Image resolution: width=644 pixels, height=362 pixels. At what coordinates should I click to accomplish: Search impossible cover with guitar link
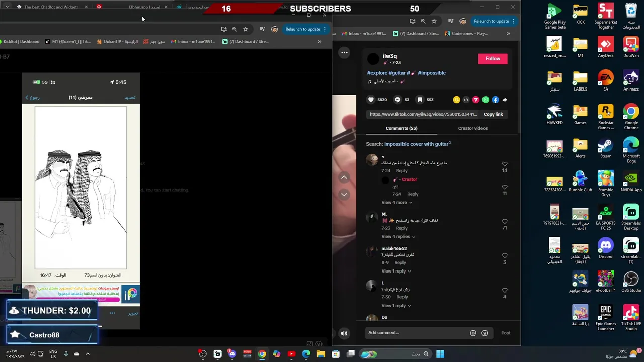(417, 144)
